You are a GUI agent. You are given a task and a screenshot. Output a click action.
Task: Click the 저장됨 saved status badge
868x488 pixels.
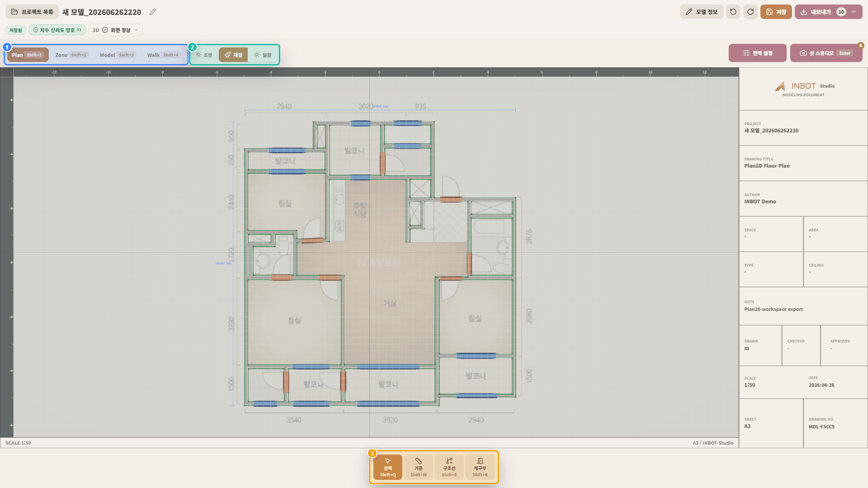pyautogui.click(x=16, y=30)
